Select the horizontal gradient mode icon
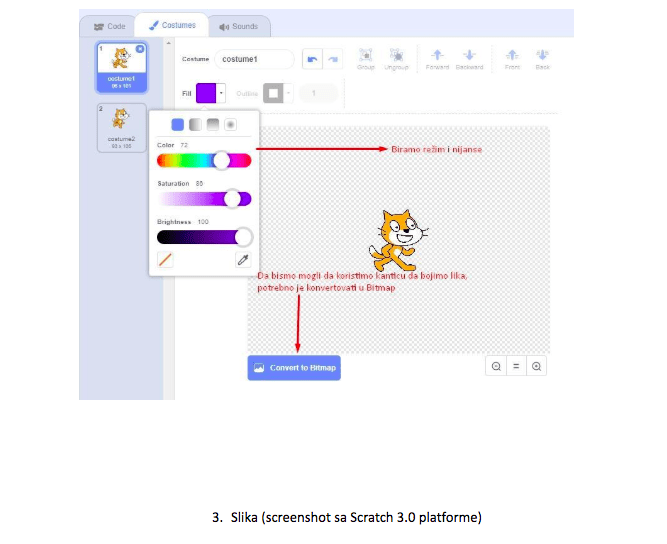 tap(195, 125)
